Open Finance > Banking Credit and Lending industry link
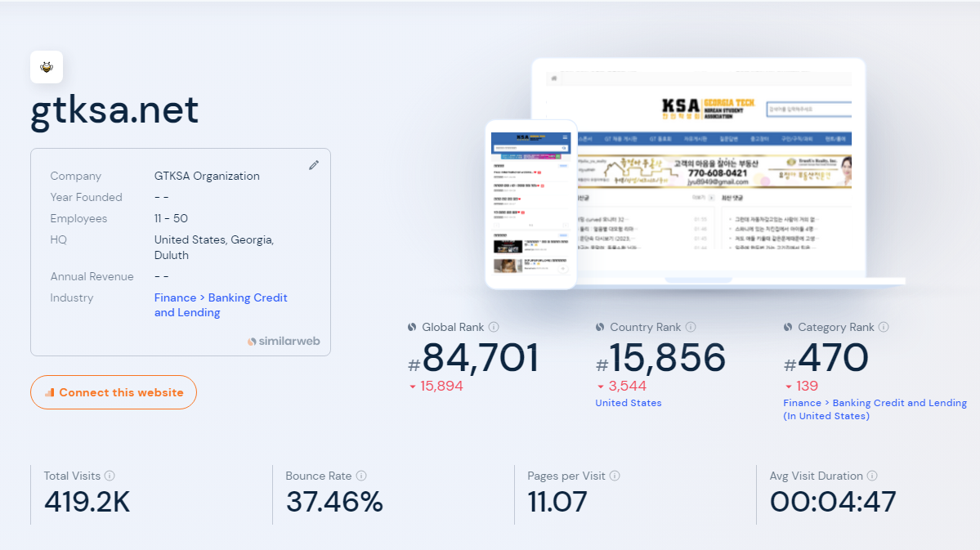Screen dimensions: 980x550 221,305
